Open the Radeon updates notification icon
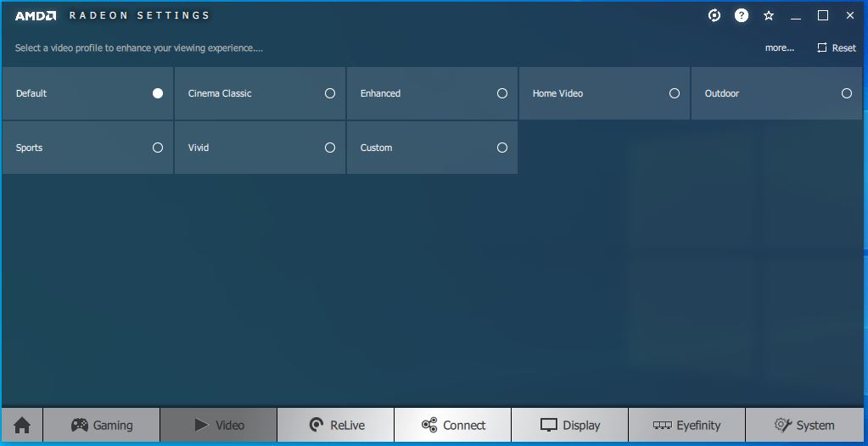 [x=714, y=15]
